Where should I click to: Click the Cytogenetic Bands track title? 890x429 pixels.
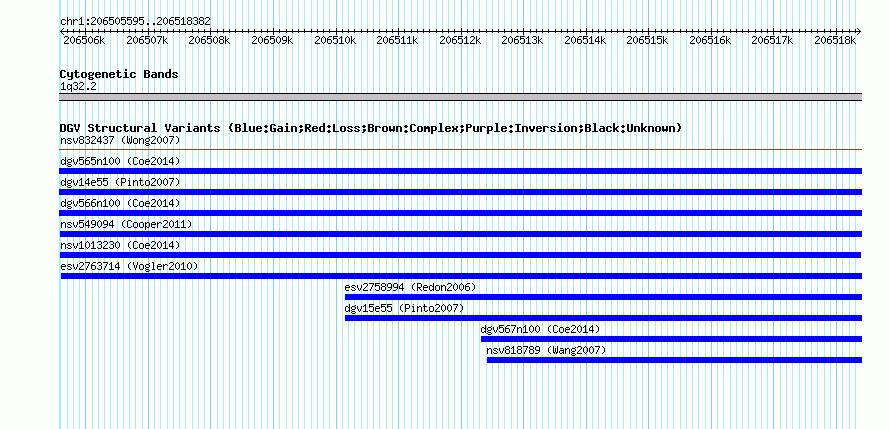(119, 74)
